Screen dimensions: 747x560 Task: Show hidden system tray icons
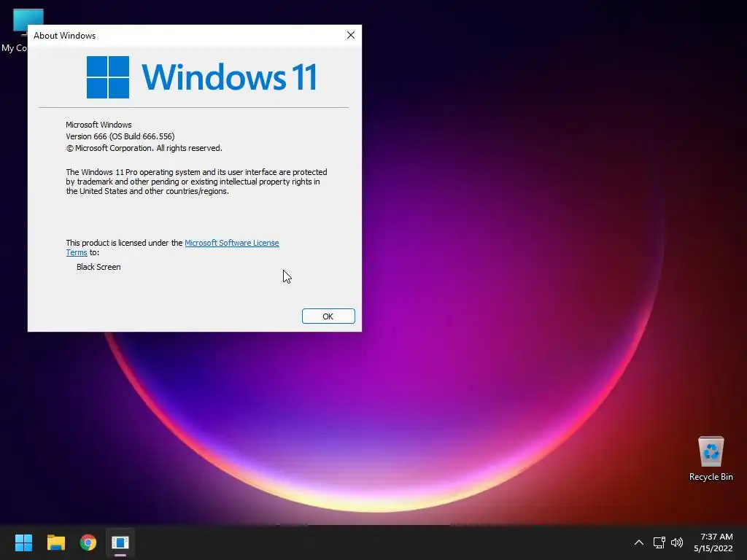click(639, 542)
